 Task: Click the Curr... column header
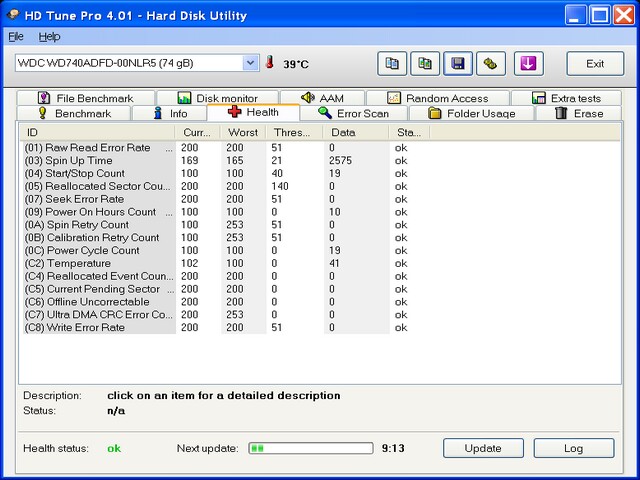pyautogui.click(x=198, y=133)
